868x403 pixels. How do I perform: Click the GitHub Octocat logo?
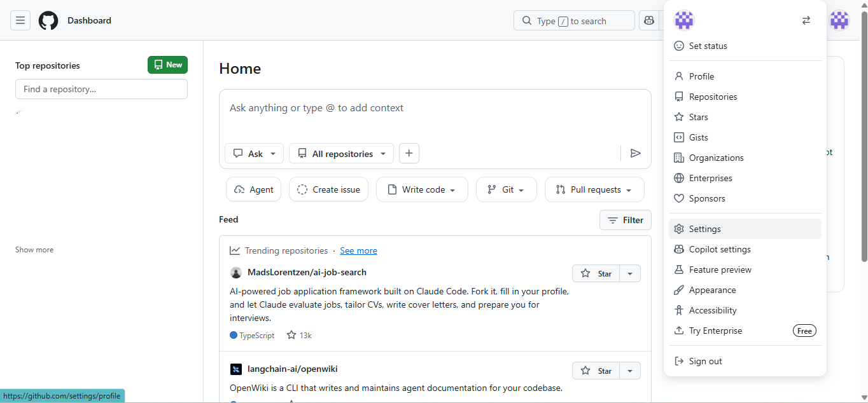[x=48, y=20]
